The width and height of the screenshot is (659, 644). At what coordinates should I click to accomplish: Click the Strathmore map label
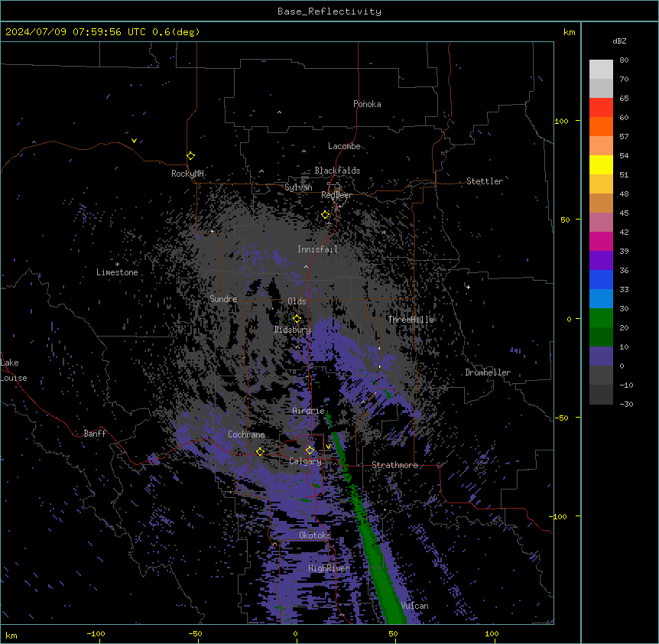[394, 465]
